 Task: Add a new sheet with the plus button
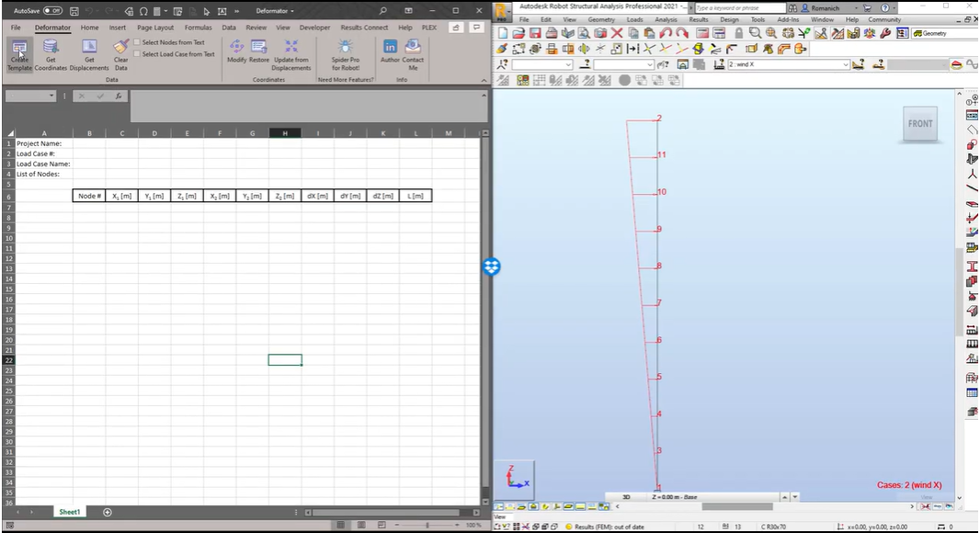(x=108, y=513)
